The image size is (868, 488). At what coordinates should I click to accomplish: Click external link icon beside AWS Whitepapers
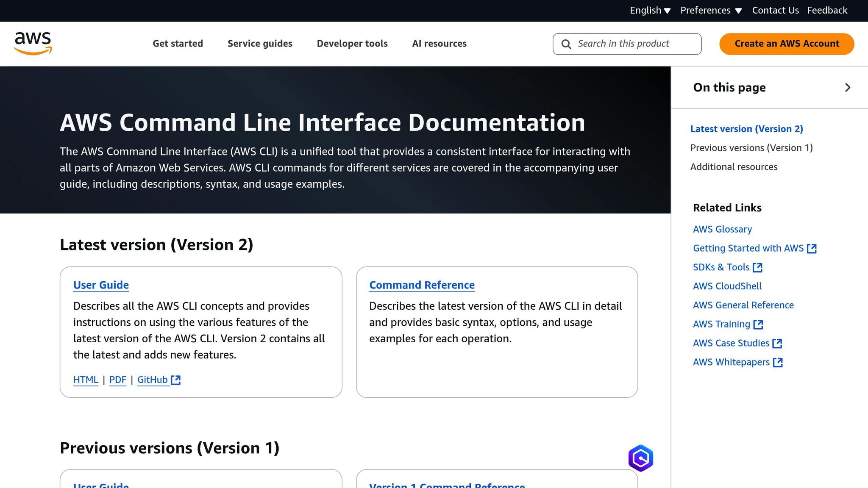[778, 363]
